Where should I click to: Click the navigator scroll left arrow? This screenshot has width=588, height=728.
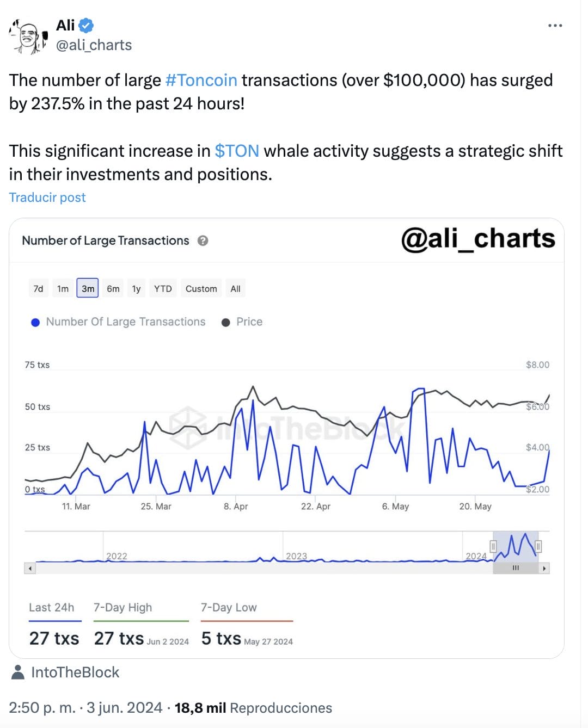click(x=30, y=569)
